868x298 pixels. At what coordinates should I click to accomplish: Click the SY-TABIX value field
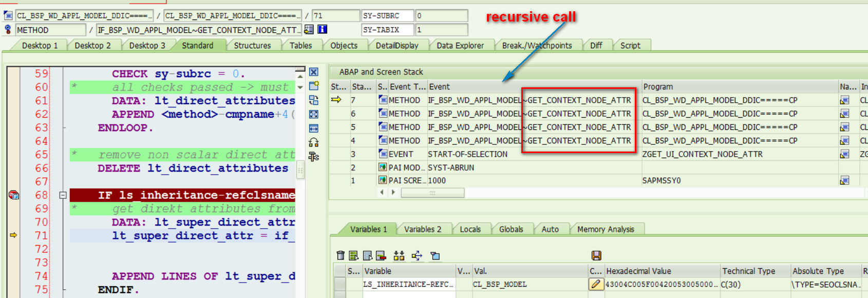coord(442,30)
